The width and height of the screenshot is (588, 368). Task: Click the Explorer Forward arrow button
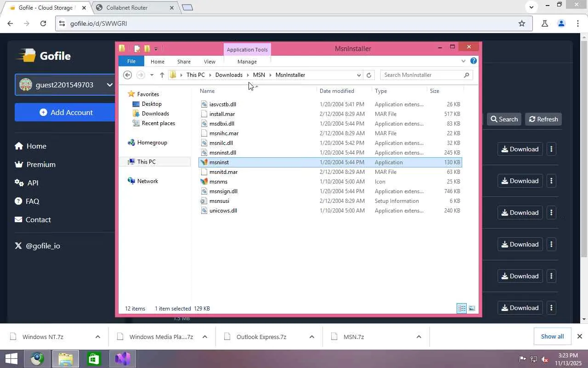tap(141, 75)
